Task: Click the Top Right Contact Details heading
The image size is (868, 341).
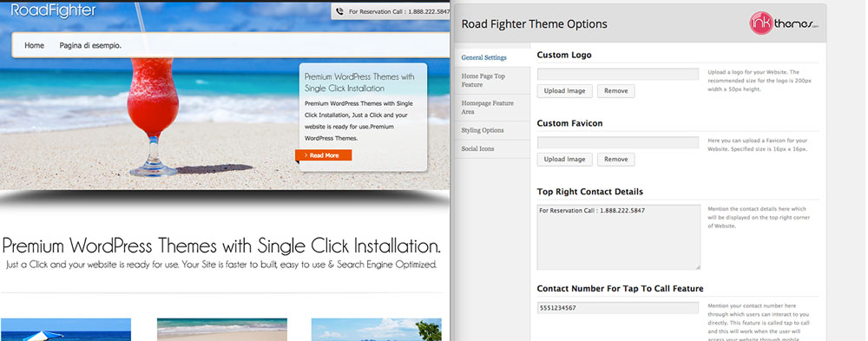Action: [590, 192]
